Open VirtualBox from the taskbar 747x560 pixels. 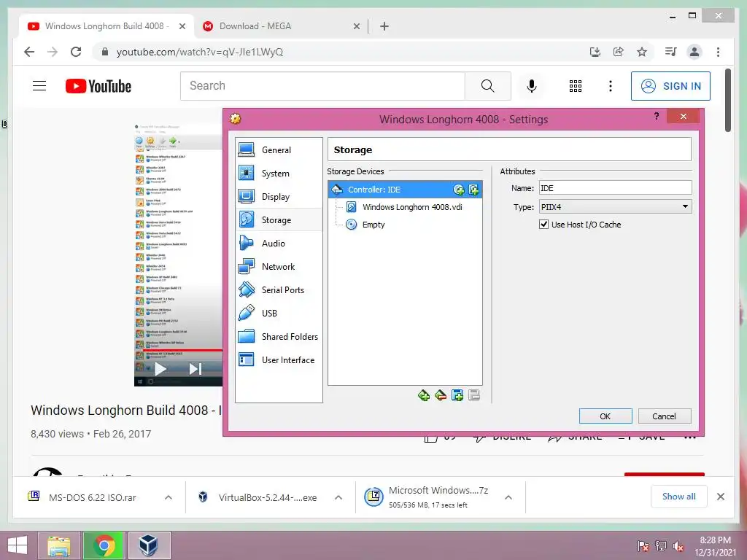[x=149, y=545]
